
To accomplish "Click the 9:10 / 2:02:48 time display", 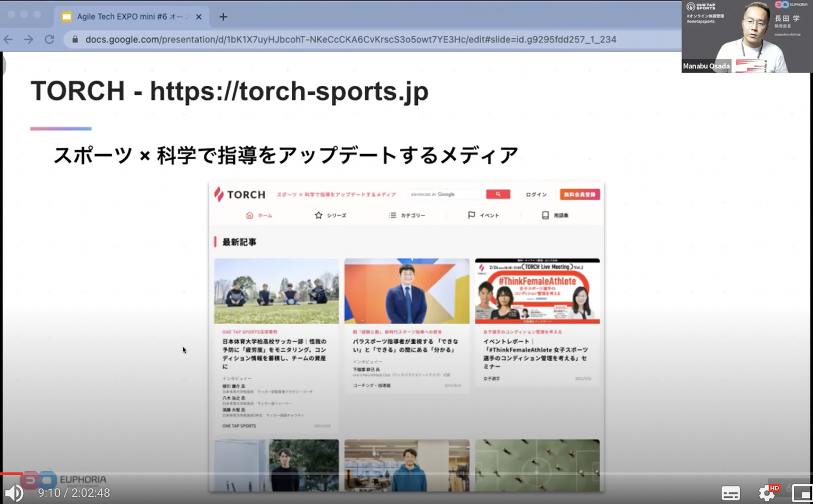I will (x=74, y=493).
